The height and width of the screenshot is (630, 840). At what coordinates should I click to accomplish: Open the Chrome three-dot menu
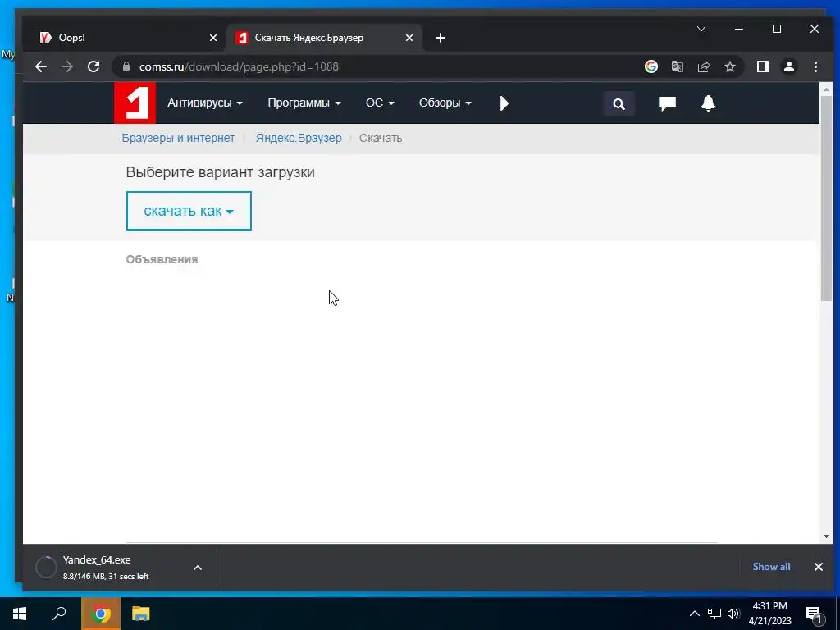pyautogui.click(x=815, y=66)
